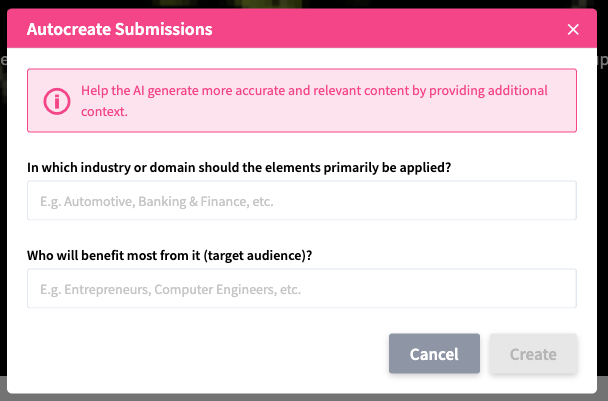Viewport: 608px width, 401px height.
Task: Place cursor in the first text box
Action: [301, 201]
